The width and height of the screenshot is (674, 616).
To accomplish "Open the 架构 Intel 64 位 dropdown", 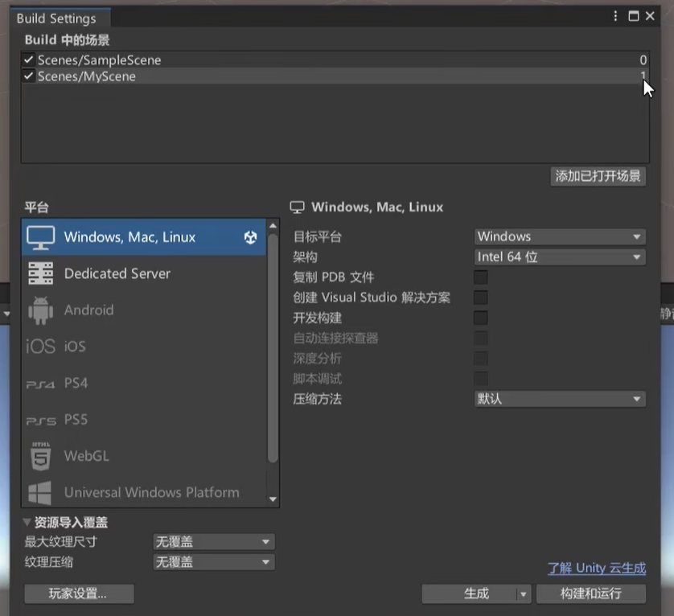I will [560, 257].
